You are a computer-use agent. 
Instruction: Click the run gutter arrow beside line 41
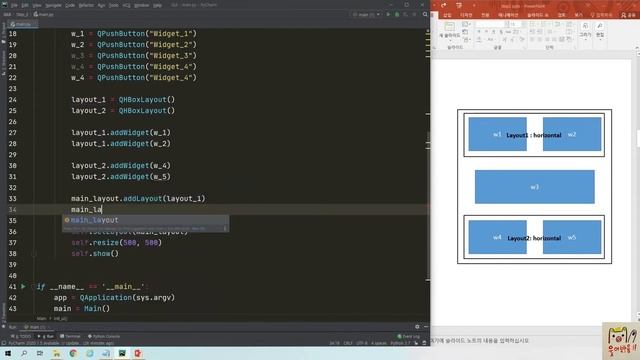pyautogui.click(x=23, y=287)
